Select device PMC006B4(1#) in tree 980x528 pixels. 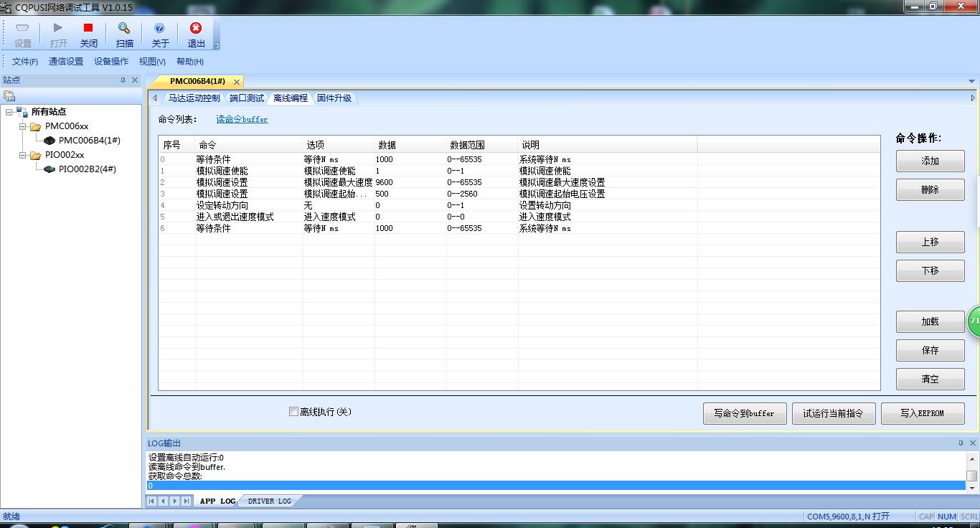(x=90, y=141)
